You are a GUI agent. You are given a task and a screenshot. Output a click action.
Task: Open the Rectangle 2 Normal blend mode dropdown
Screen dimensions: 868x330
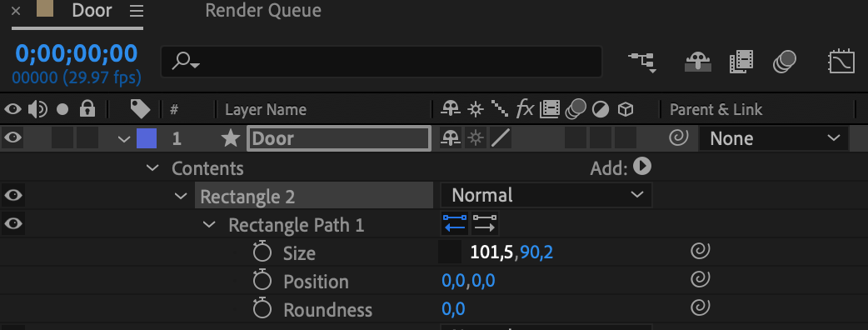pyautogui.click(x=546, y=195)
